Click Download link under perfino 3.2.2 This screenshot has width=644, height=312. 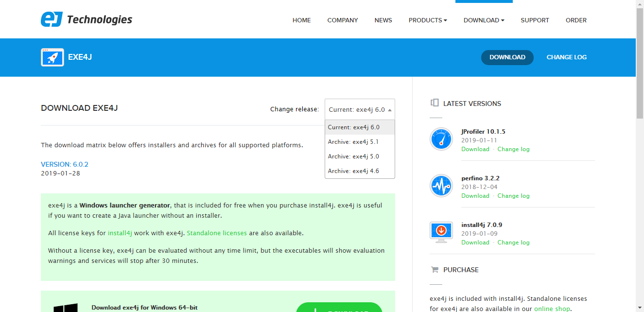pyautogui.click(x=475, y=196)
